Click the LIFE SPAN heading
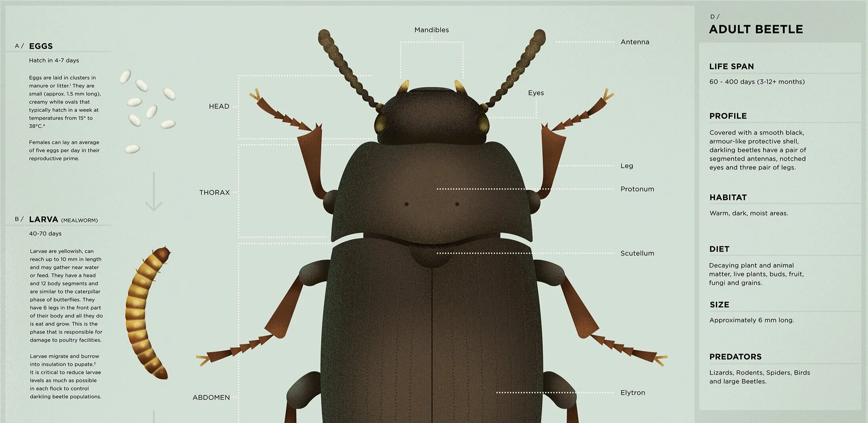 pyautogui.click(x=731, y=67)
